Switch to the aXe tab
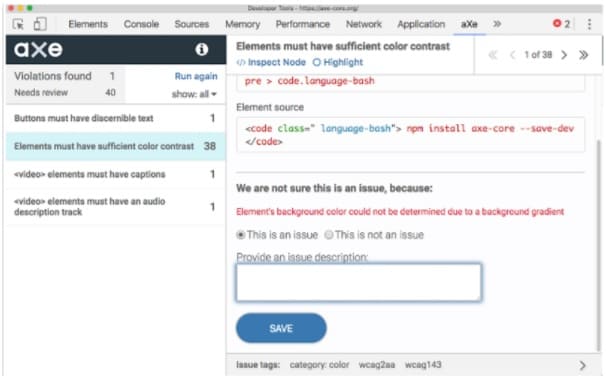The image size is (606, 376). click(469, 24)
